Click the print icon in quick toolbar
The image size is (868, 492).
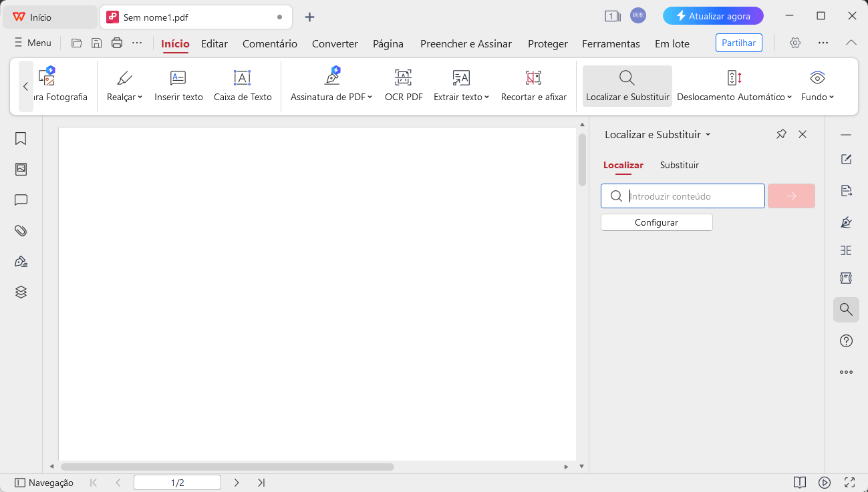117,43
